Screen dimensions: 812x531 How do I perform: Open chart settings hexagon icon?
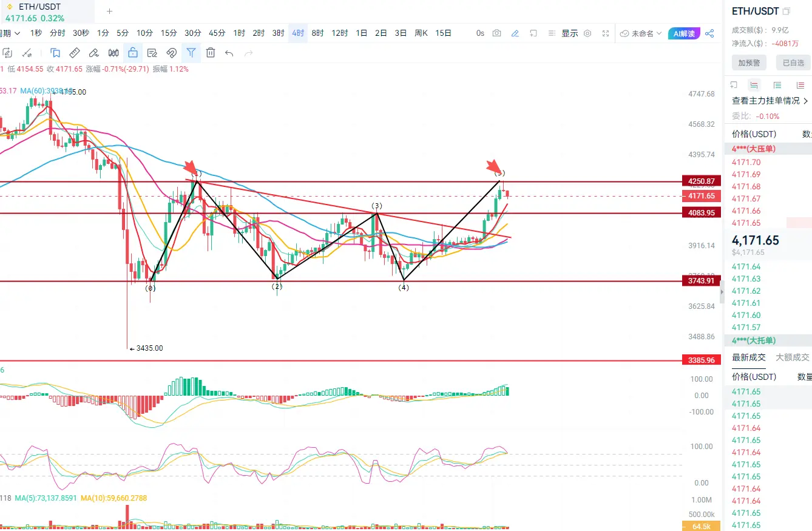coord(587,33)
